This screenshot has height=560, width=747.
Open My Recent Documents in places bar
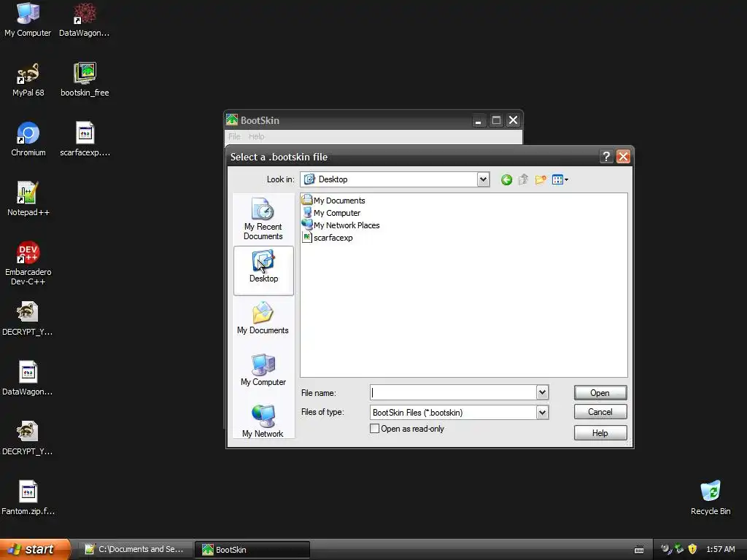pyautogui.click(x=263, y=219)
